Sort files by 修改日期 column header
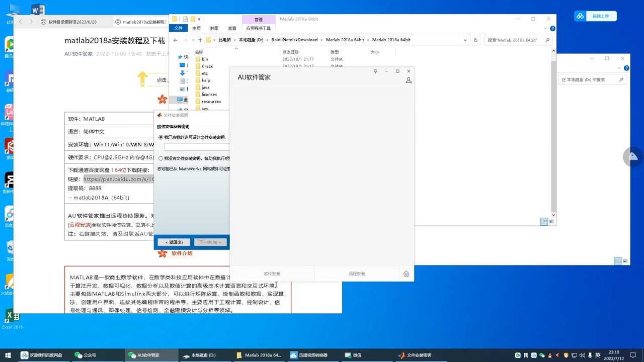Viewport: 644px width, 362px height. pos(290,52)
